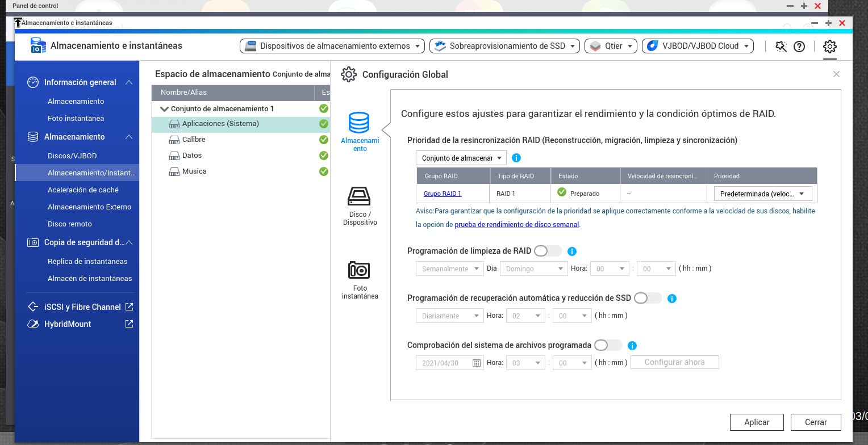
Task: Go to Aceleración de caché sidebar item
Action: point(83,190)
